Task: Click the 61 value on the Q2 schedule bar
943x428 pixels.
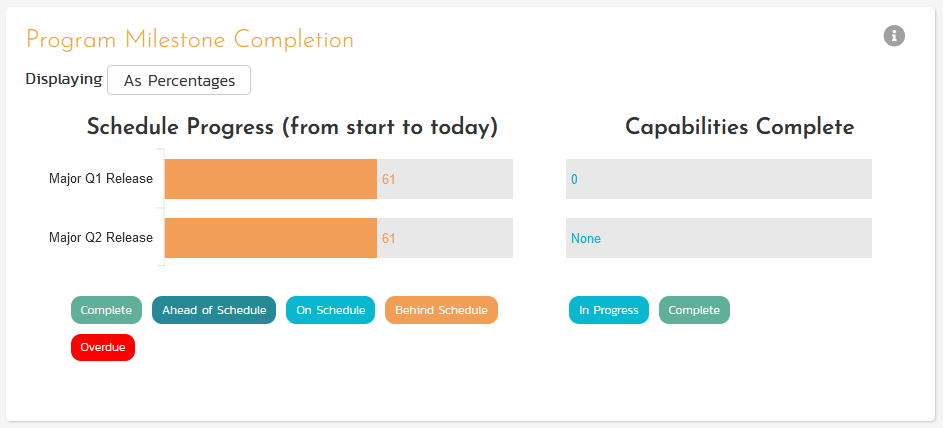Action: (x=389, y=239)
